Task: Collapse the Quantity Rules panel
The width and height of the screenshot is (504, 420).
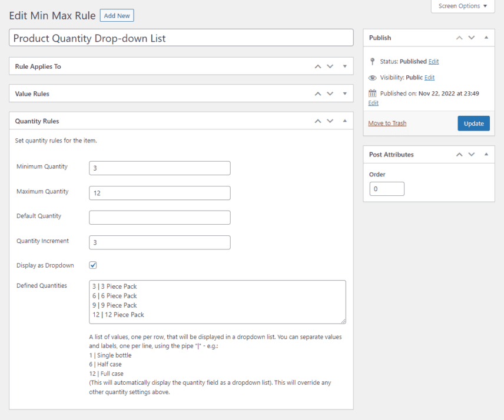Action: click(344, 121)
